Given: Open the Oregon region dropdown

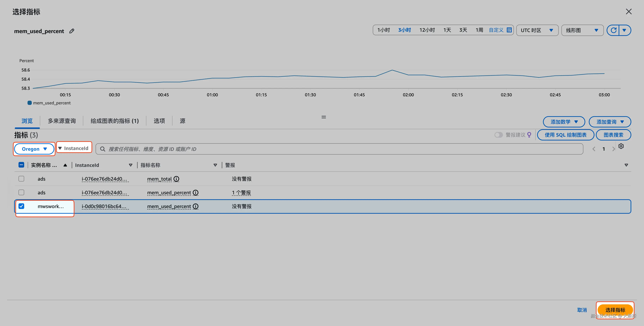Looking at the screenshot, I should point(34,149).
